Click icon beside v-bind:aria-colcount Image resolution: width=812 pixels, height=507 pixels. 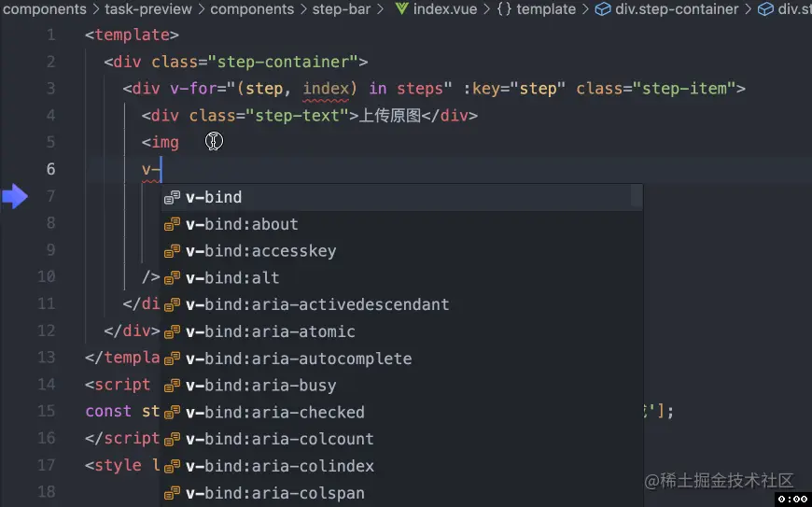[x=172, y=440]
